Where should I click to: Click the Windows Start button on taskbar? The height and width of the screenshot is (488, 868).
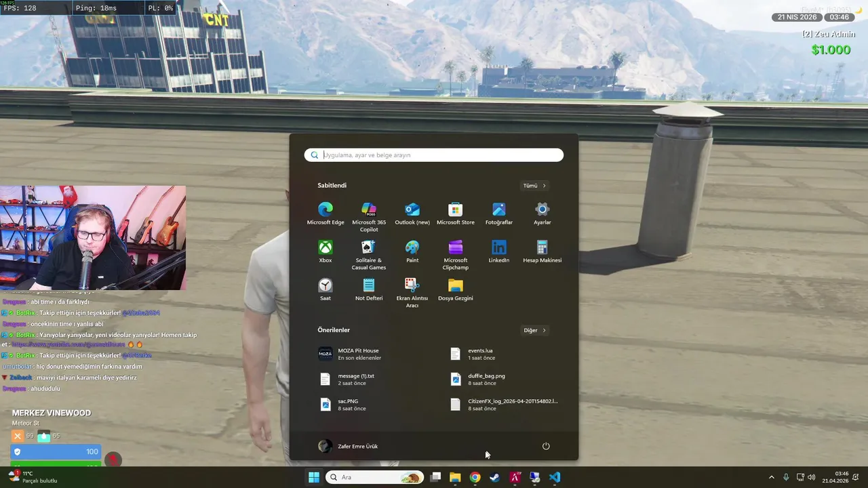(314, 477)
